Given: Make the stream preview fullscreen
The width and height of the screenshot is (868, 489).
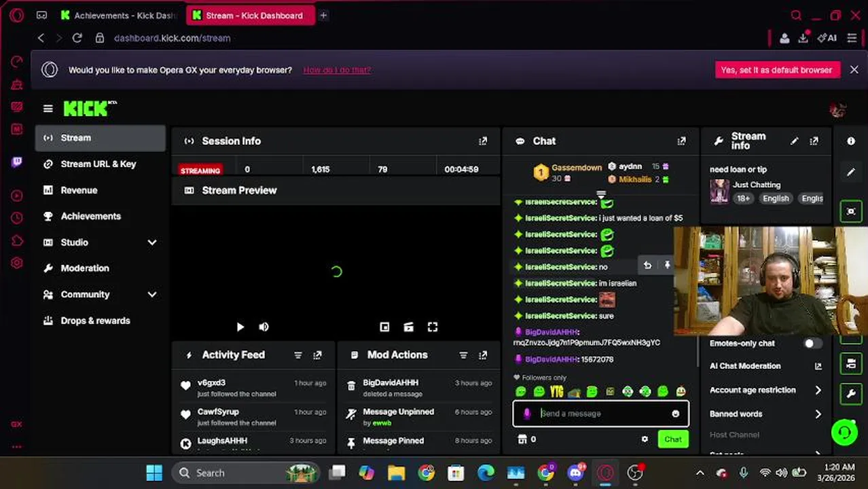Looking at the screenshot, I should (x=433, y=327).
